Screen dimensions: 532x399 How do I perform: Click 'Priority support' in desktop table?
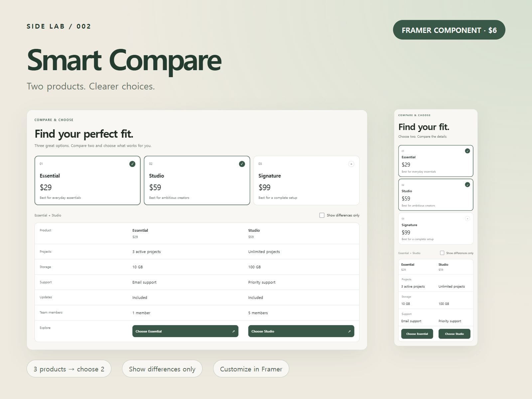pos(262,282)
